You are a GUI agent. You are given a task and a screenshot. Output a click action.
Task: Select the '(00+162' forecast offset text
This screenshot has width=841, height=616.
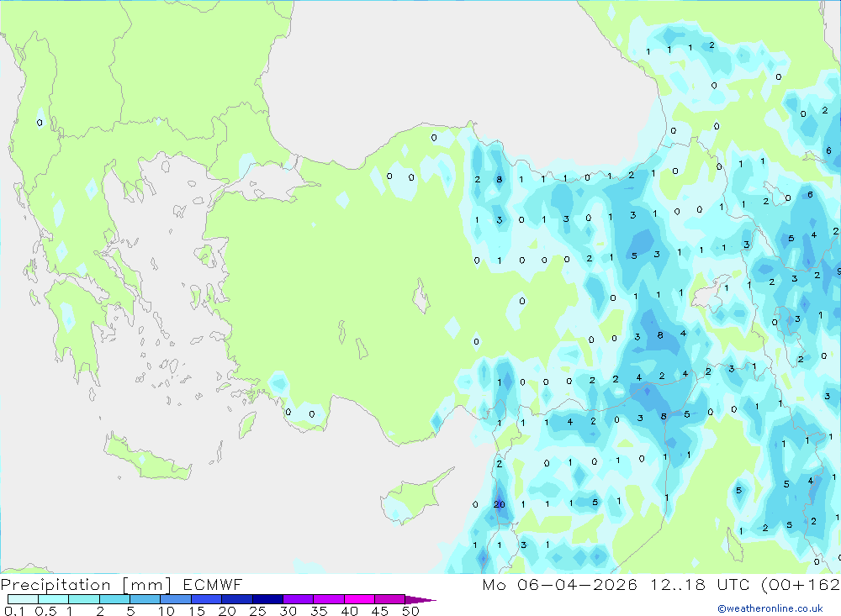click(801, 585)
